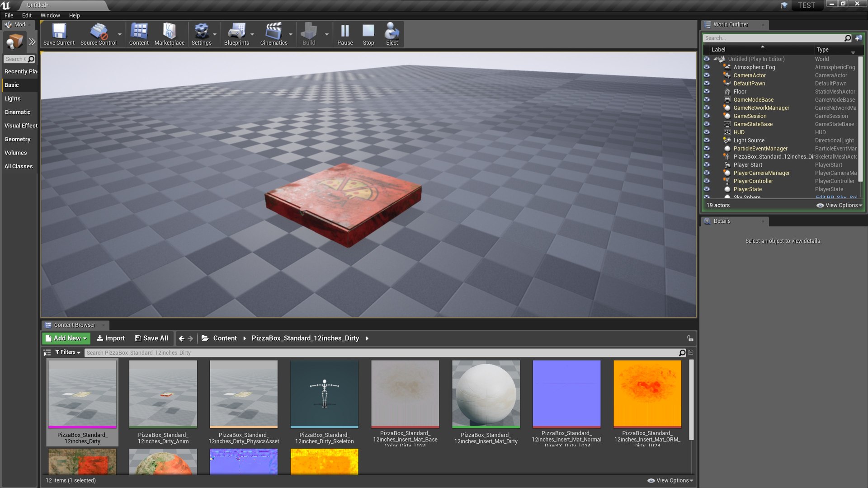Hide the Light Source actor
The image size is (868, 488).
click(707, 140)
